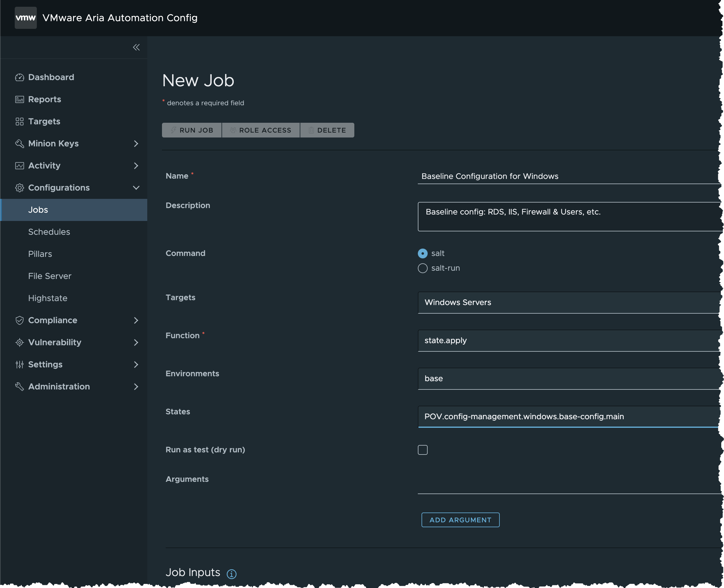Expand Administration submenu chevron
The width and height of the screenshot is (724, 588).
coord(136,386)
